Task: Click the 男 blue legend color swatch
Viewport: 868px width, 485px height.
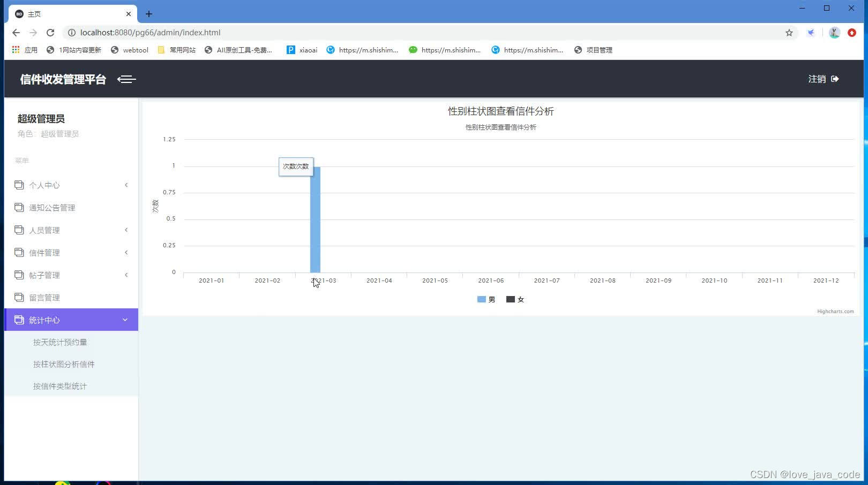Action: tap(481, 299)
